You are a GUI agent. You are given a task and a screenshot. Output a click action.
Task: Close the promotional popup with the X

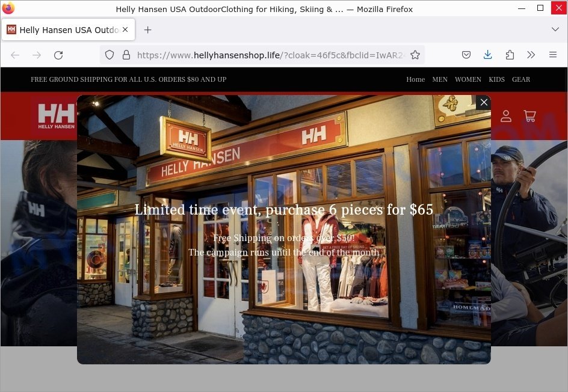tap(484, 102)
